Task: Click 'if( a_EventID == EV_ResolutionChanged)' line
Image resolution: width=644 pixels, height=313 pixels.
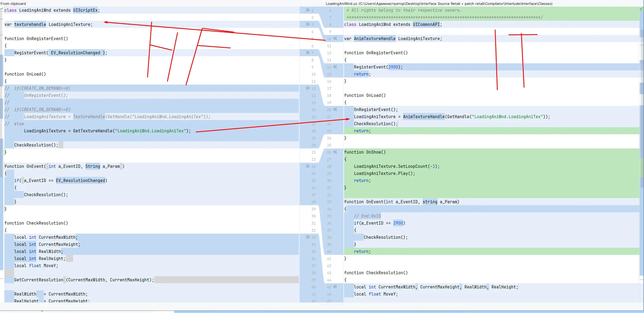Action: tap(61, 180)
